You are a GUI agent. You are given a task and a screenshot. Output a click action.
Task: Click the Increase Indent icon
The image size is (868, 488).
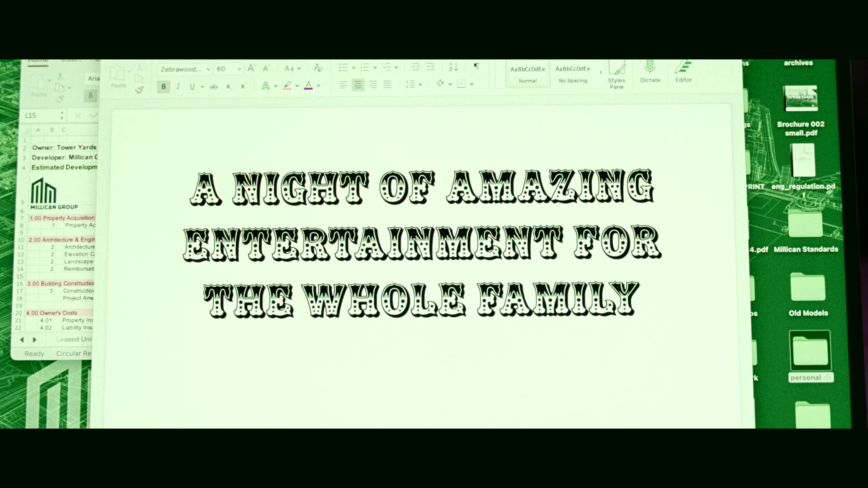[x=431, y=67]
